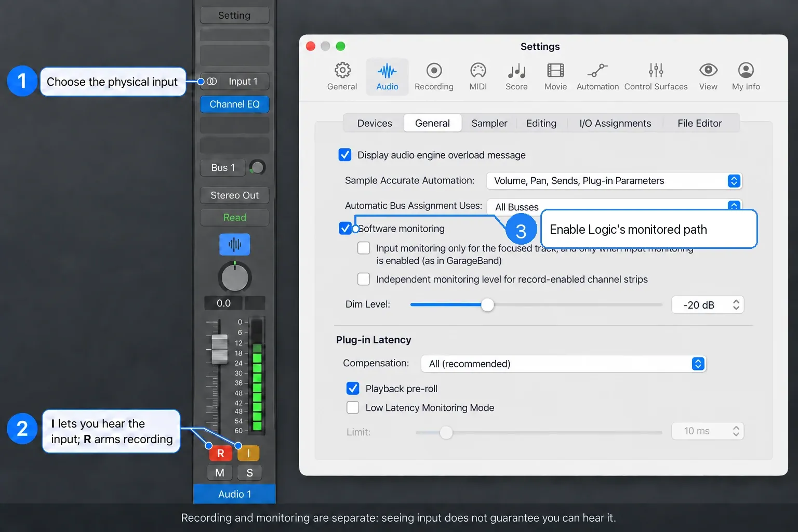The image size is (798, 532).
Task: Open the MIDI settings pane
Action: [x=478, y=76]
